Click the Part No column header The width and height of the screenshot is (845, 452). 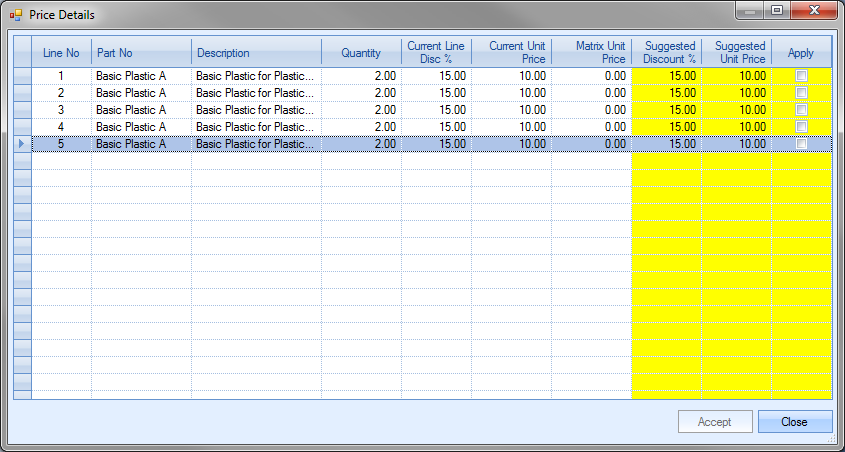[x=141, y=53]
